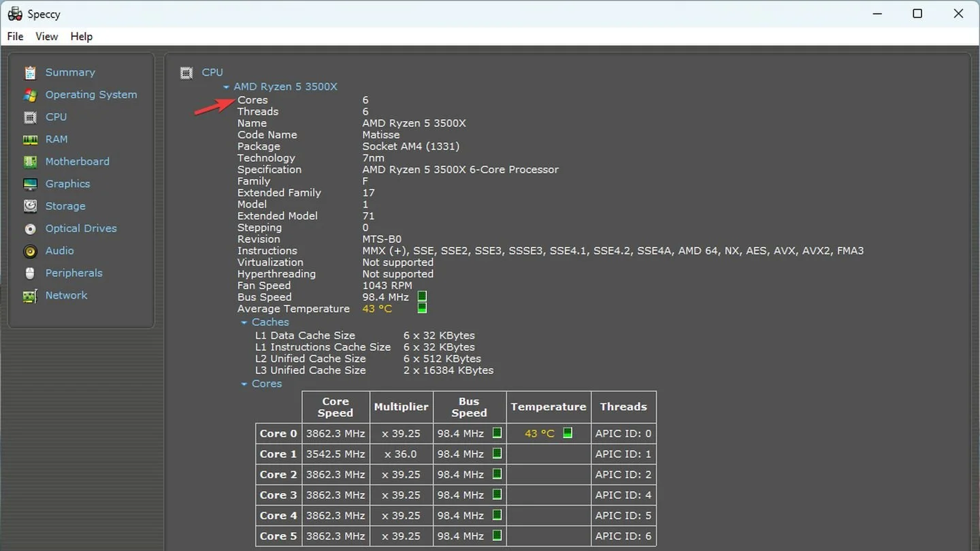Screen dimensions: 980x551
Task: Click the Storage drive icon in sidebar
Action: click(x=30, y=206)
